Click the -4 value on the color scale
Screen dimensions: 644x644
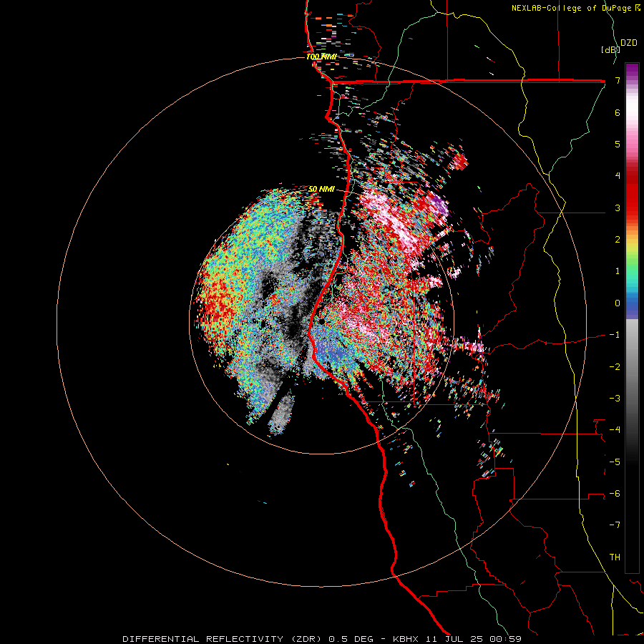point(615,430)
